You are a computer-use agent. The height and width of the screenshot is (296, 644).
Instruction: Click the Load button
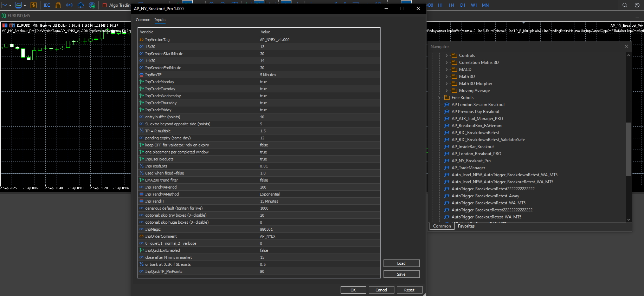[x=401, y=263]
